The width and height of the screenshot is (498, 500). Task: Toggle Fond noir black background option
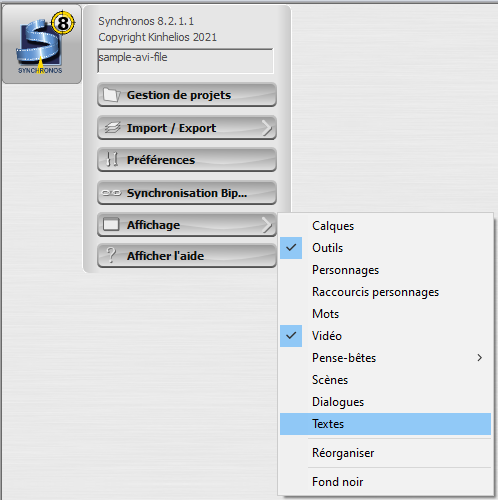tap(385, 482)
